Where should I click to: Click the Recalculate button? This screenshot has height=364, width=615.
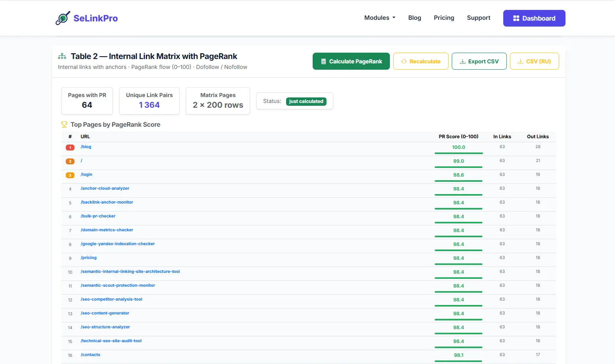tap(421, 61)
